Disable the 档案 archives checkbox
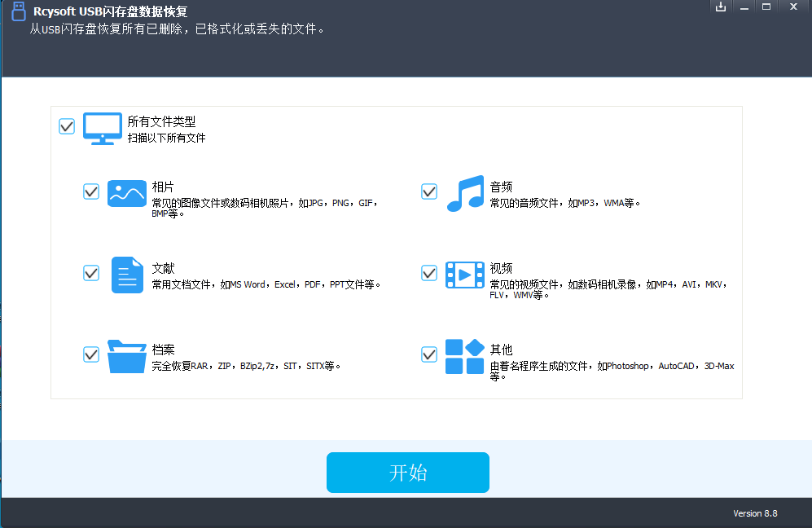 (90, 355)
